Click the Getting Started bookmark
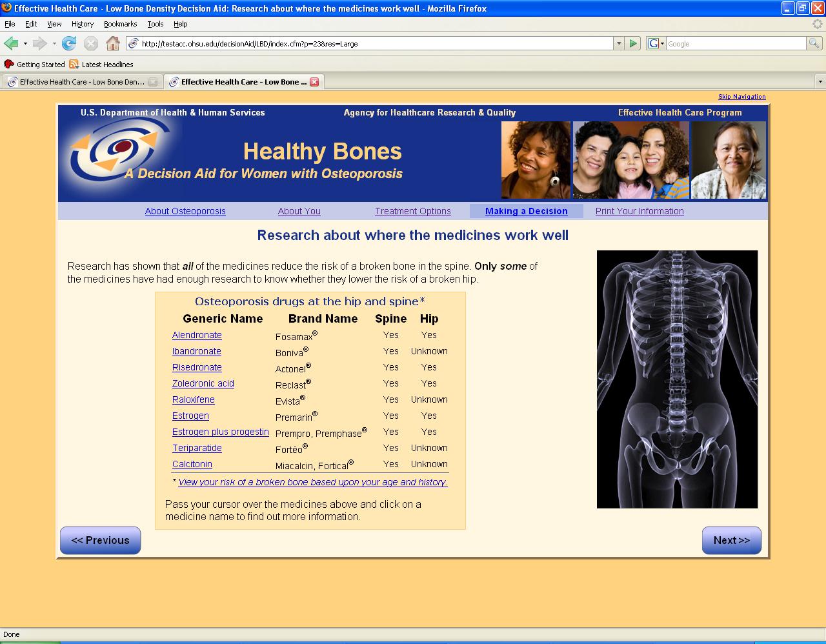 (x=35, y=65)
